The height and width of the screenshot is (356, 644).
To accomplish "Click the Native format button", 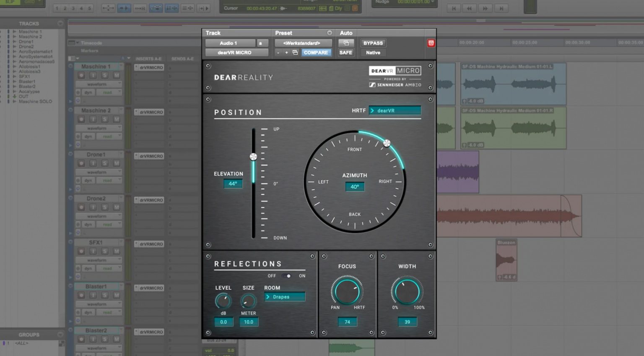I will click(373, 52).
